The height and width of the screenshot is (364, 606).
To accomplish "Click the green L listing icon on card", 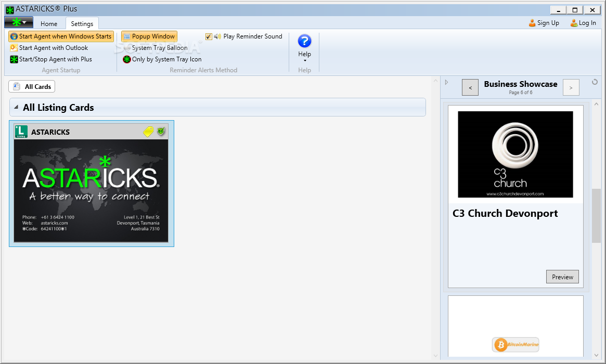I will (21, 132).
